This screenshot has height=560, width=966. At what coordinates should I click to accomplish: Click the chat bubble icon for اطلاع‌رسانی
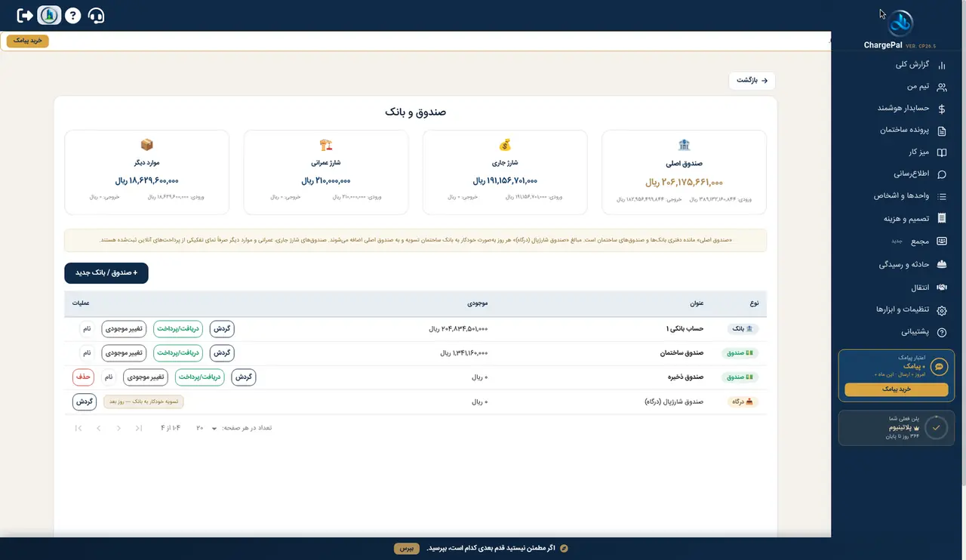click(941, 174)
